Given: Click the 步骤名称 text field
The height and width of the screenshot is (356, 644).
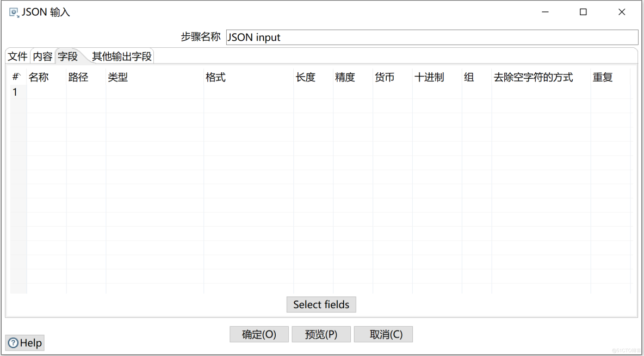Looking at the screenshot, I should tap(431, 38).
